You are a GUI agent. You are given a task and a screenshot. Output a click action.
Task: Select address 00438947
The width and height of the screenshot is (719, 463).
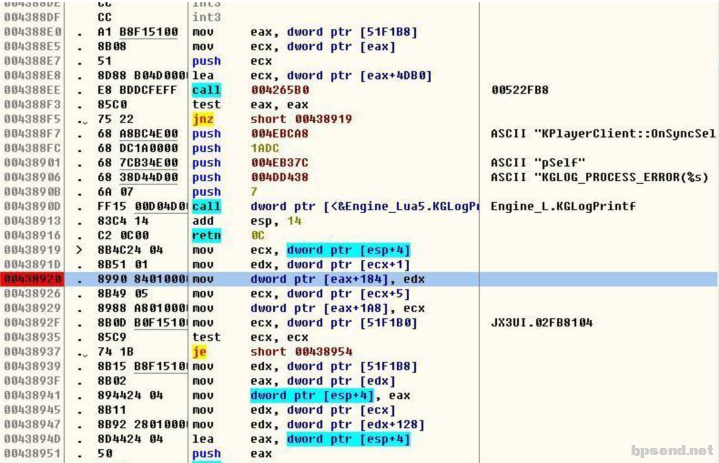33,424
